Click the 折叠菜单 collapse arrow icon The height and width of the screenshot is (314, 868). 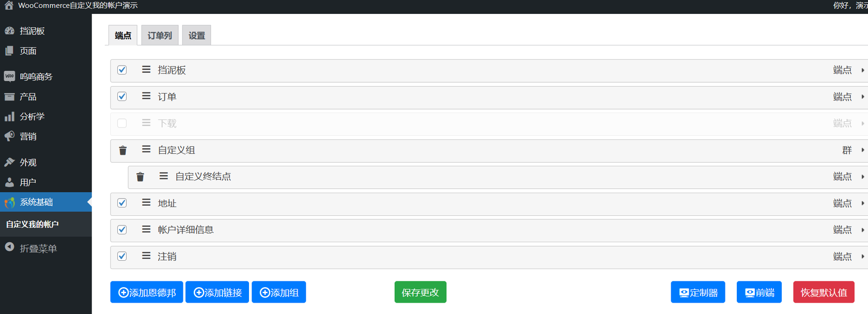click(9, 247)
